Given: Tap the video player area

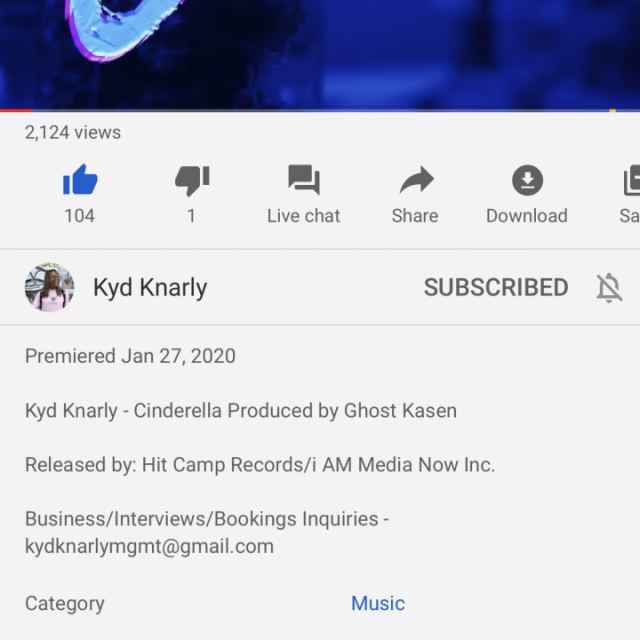Looking at the screenshot, I should (320, 54).
